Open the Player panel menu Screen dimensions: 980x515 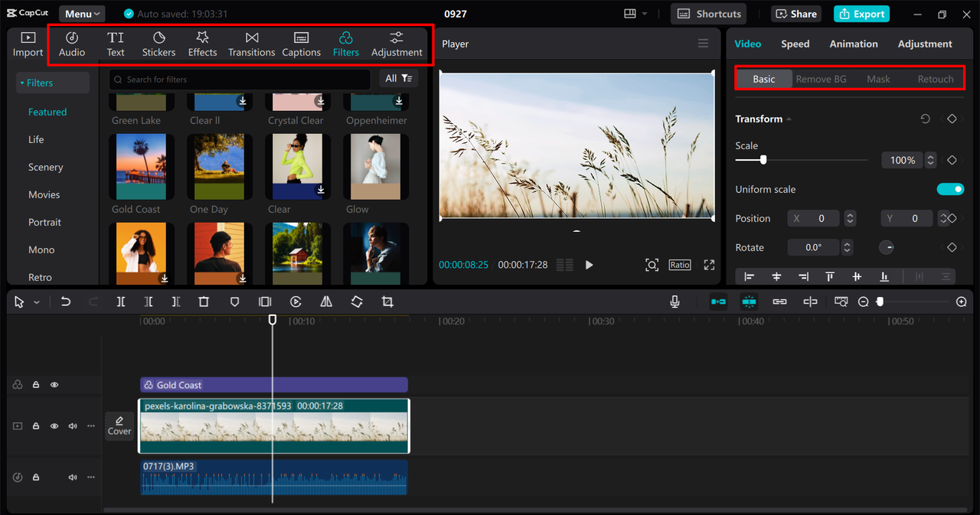coord(703,44)
